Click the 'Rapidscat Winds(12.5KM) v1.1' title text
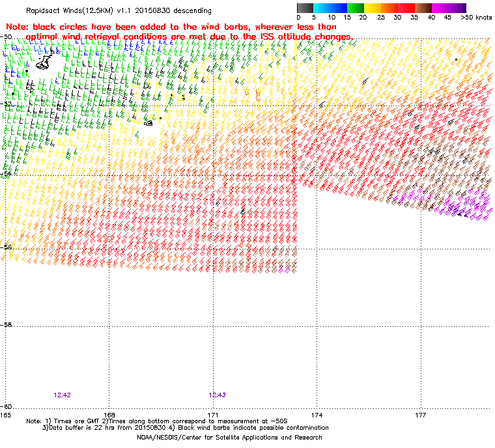 79,10
